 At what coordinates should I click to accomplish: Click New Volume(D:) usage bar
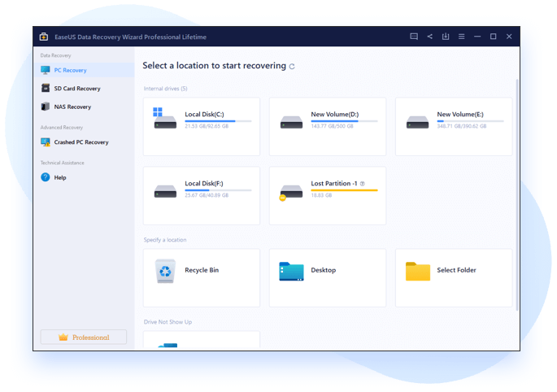pyautogui.click(x=344, y=121)
